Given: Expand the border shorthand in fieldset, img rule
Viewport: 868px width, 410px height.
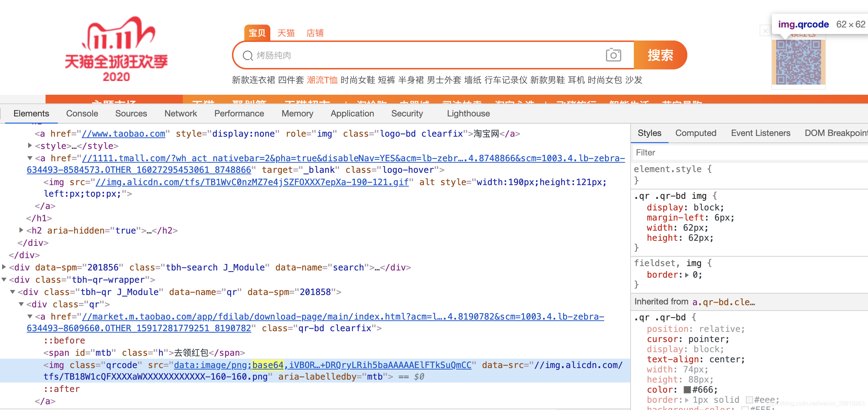Looking at the screenshot, I should (x=687, y=275).
